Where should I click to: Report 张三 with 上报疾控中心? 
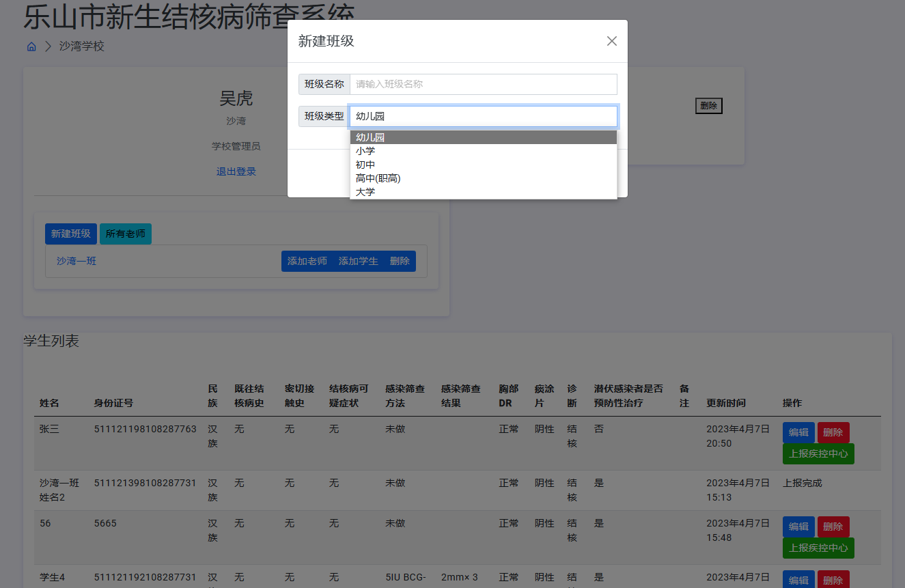coord(818,453)
